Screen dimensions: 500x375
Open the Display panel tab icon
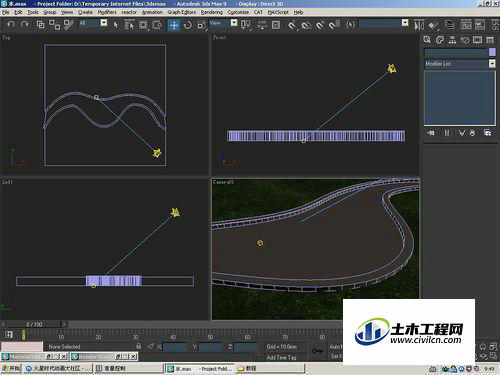click(x=477, y=40)
